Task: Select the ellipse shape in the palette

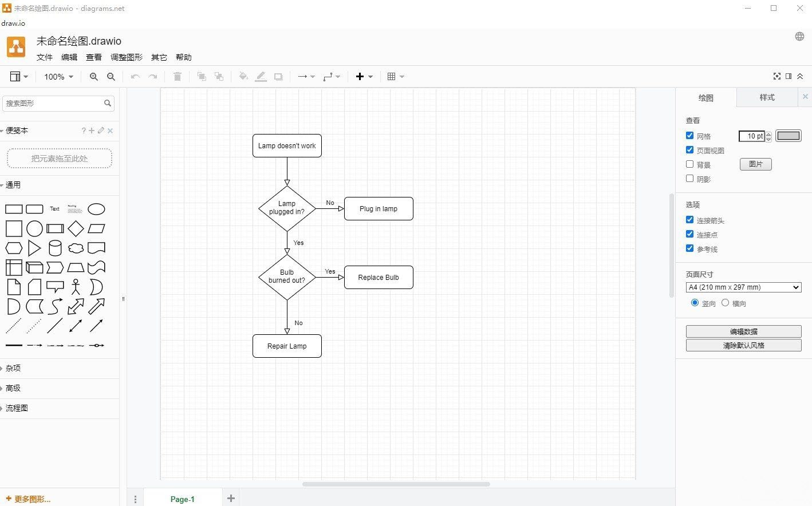Action: (96, 209)
